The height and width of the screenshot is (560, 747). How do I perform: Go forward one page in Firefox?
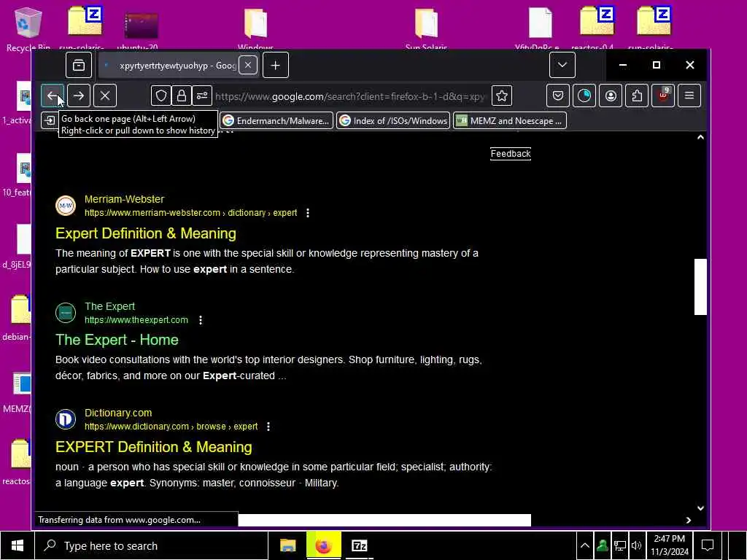(x=79, y=96)
